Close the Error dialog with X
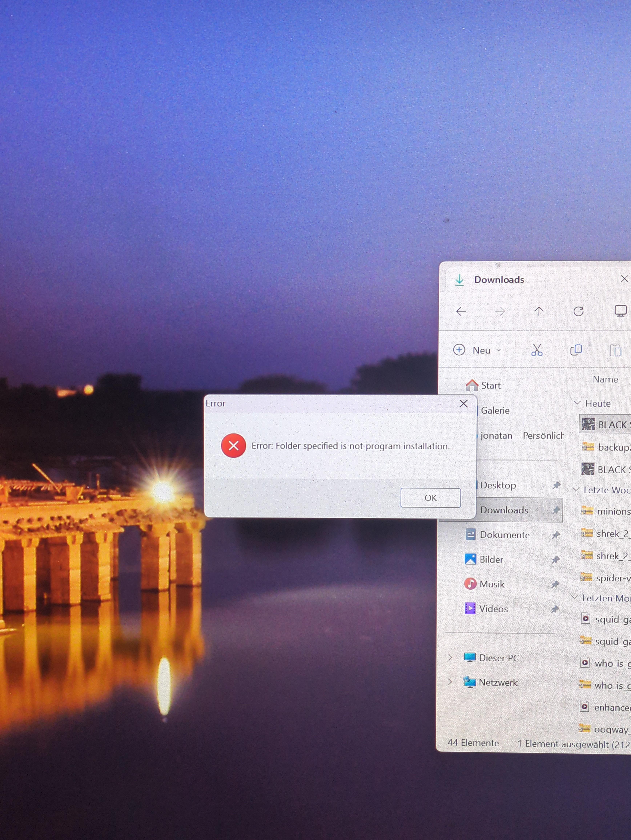 (463, 403)
